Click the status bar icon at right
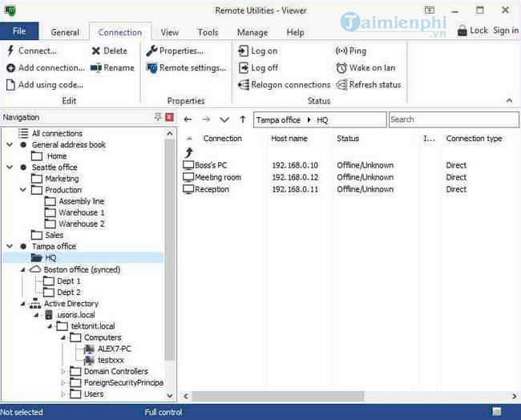Viewport: 521px width, 420px height. click(496, 412)
